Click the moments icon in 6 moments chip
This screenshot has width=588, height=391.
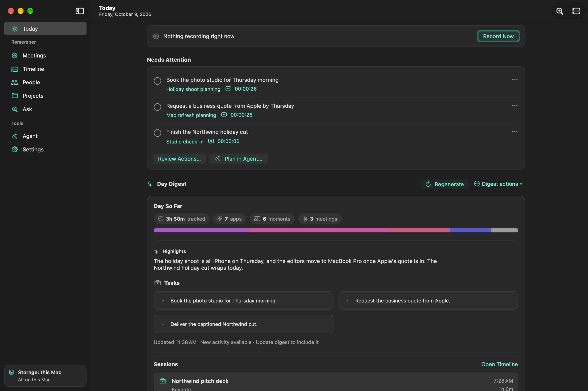pos(257,219)
